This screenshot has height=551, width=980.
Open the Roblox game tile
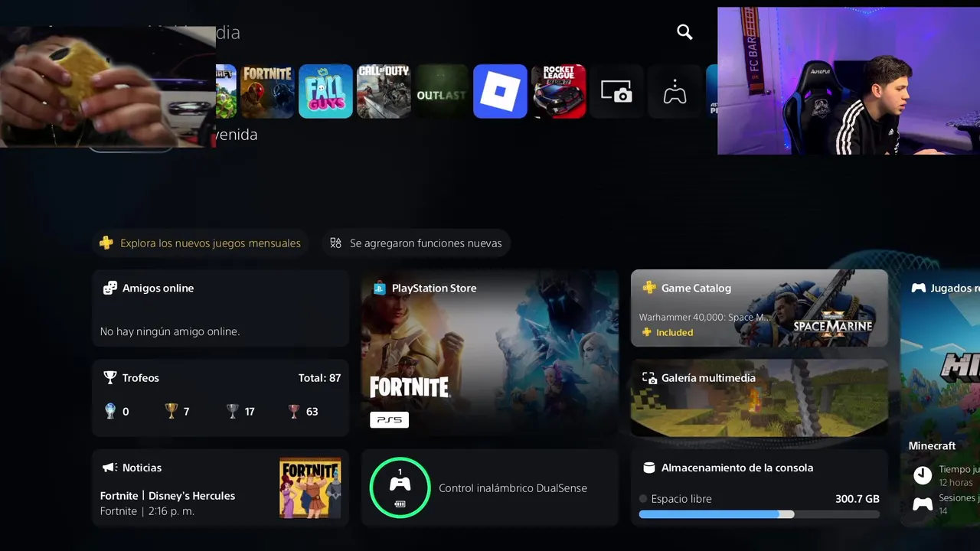500,91
